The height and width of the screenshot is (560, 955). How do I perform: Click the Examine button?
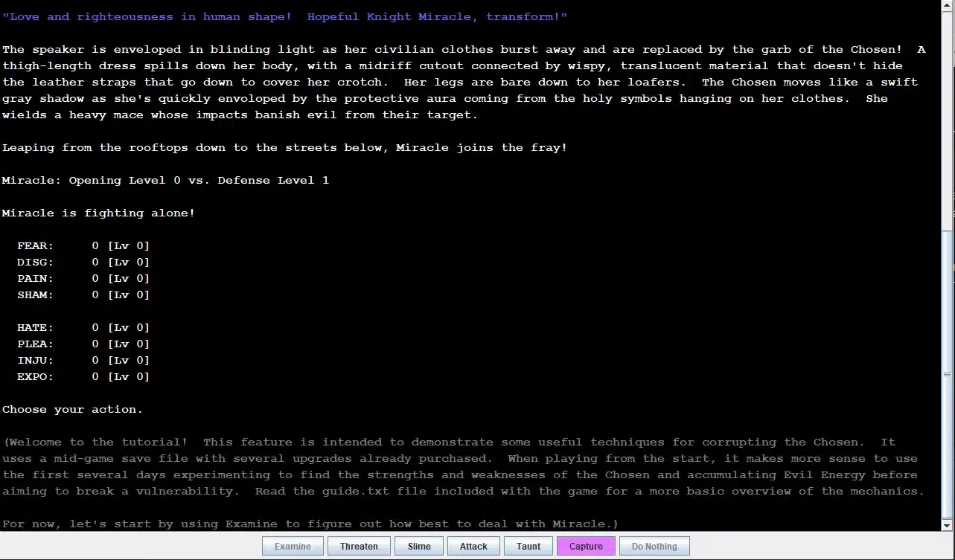(293, 546)
